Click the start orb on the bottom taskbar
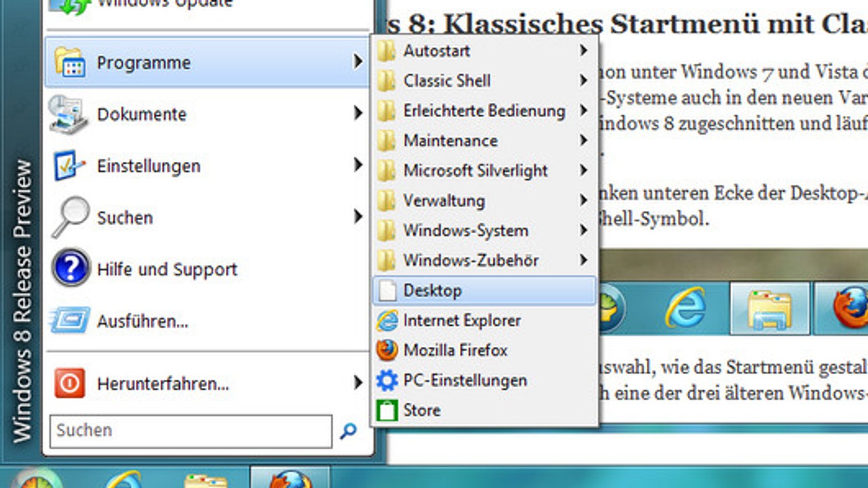The image size is (868, 488). (x=36, y=479)
